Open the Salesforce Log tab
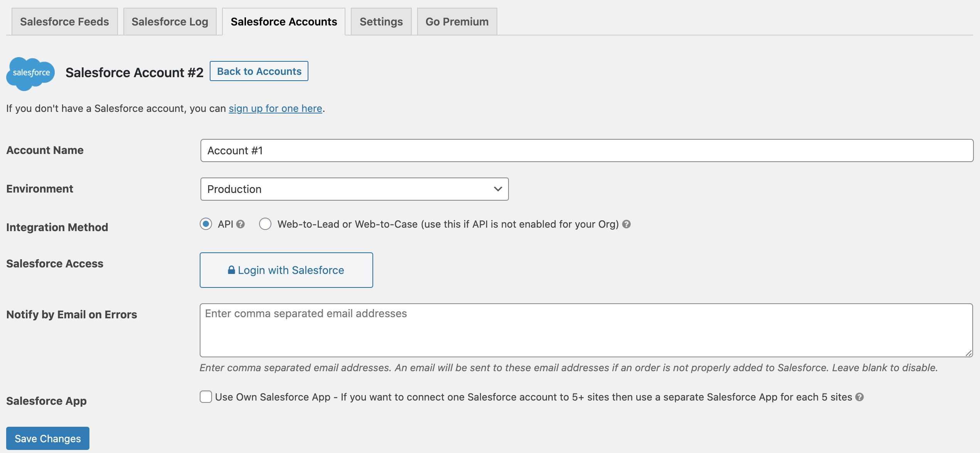The height and width of the screenshot is (453, 980). [170, 22]
